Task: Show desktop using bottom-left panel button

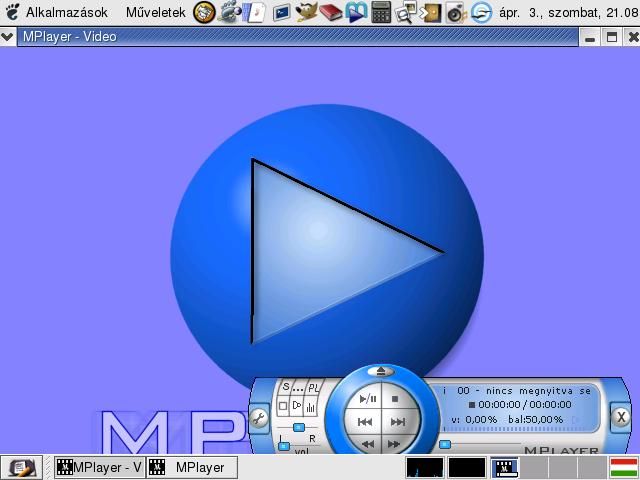Action: click(x=21, y=468)
